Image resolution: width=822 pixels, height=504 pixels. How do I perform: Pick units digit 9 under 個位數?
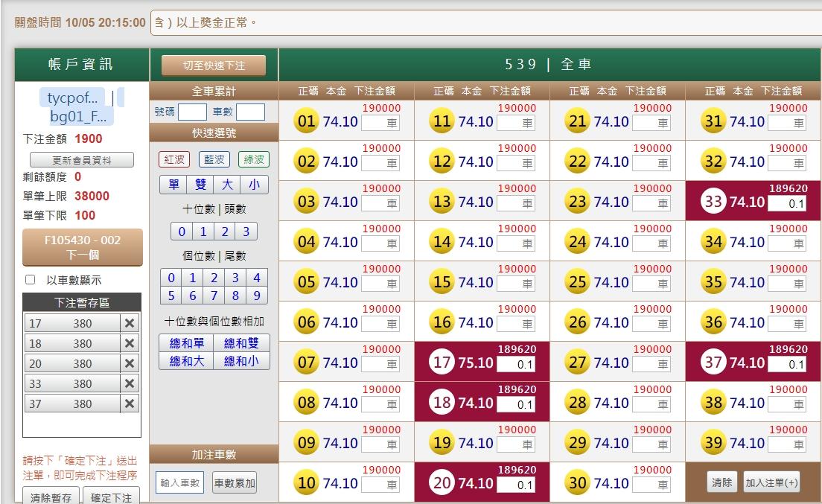[x=257, y=296]
